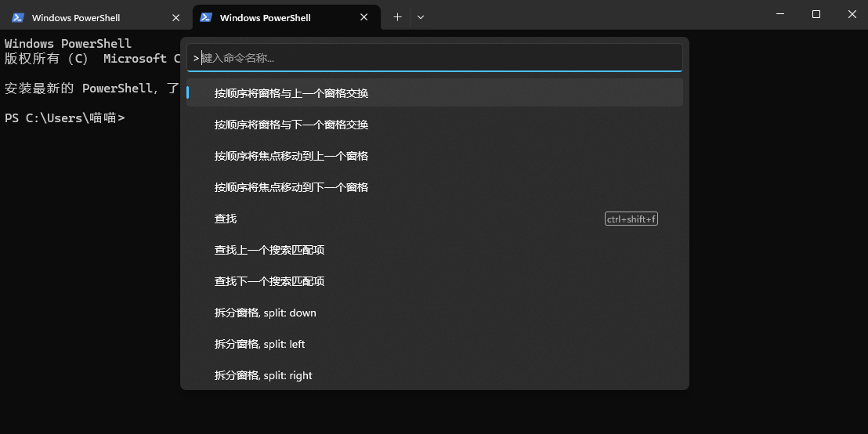The height and width of the screenshot is (434, 868).
Task: Choose 拆分窗格, split: down
Action: [435, 313]
